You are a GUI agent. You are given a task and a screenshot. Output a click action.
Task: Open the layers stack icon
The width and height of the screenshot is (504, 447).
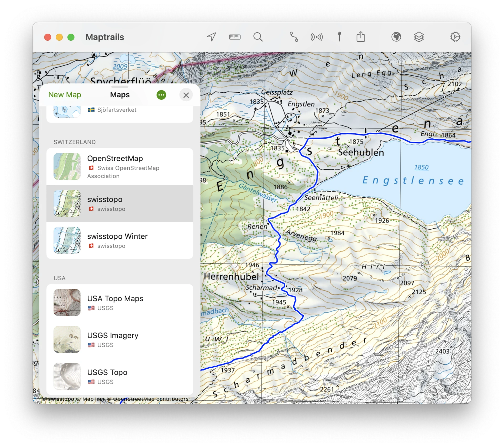click(419, 37)
